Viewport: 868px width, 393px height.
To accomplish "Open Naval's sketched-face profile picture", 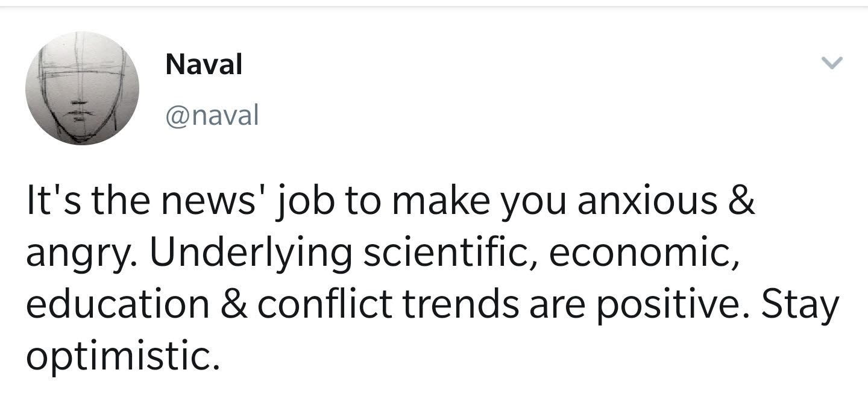I will [82, 88].
